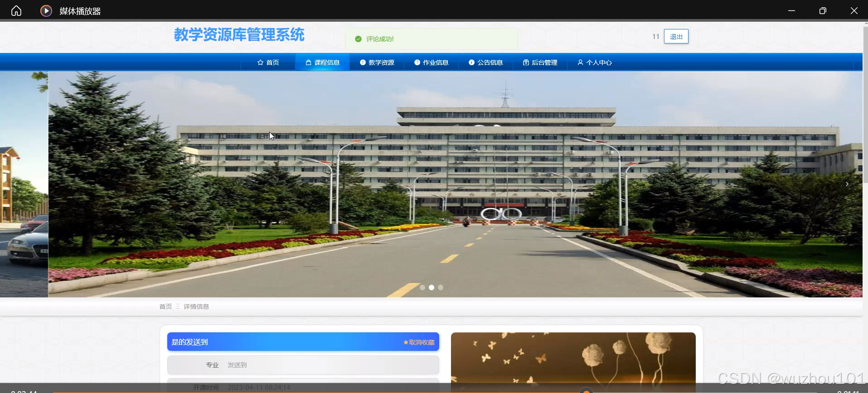868x393 pixels.
Task: Select 作业信息 in the navigation bar
Action: point(431,62)
